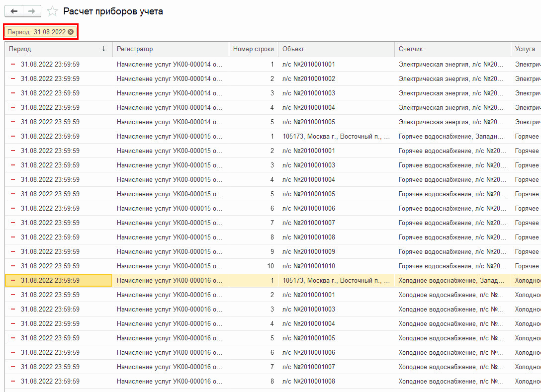Click red minus icon in УК00-000014 row 5
Viewport: 541px width, 392px height.
pyautogui.click(x=13, y=122)
